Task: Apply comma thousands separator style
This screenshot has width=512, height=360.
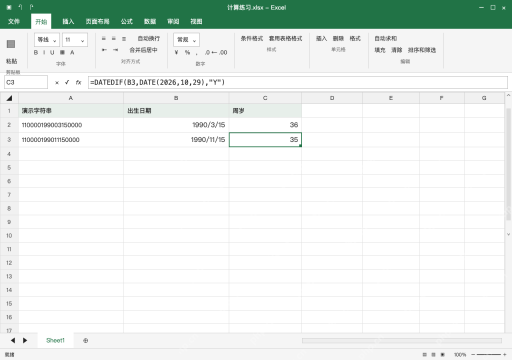Action: [197, 53]
